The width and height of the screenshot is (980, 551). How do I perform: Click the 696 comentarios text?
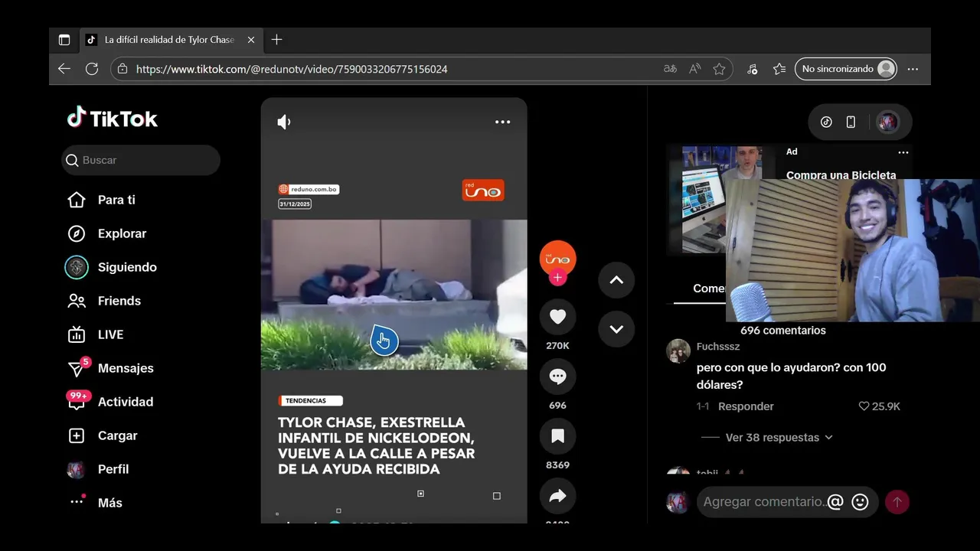point(782,331)
